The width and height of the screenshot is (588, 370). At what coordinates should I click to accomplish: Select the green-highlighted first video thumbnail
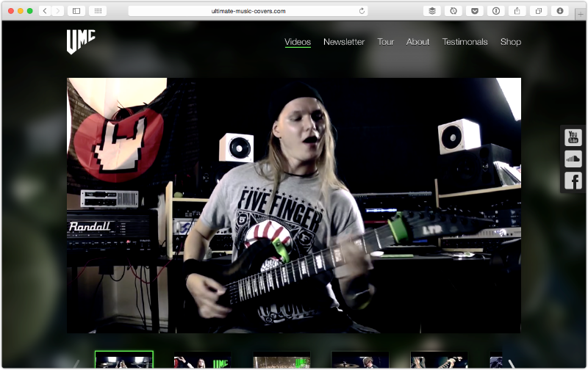(x=124, y=360)
